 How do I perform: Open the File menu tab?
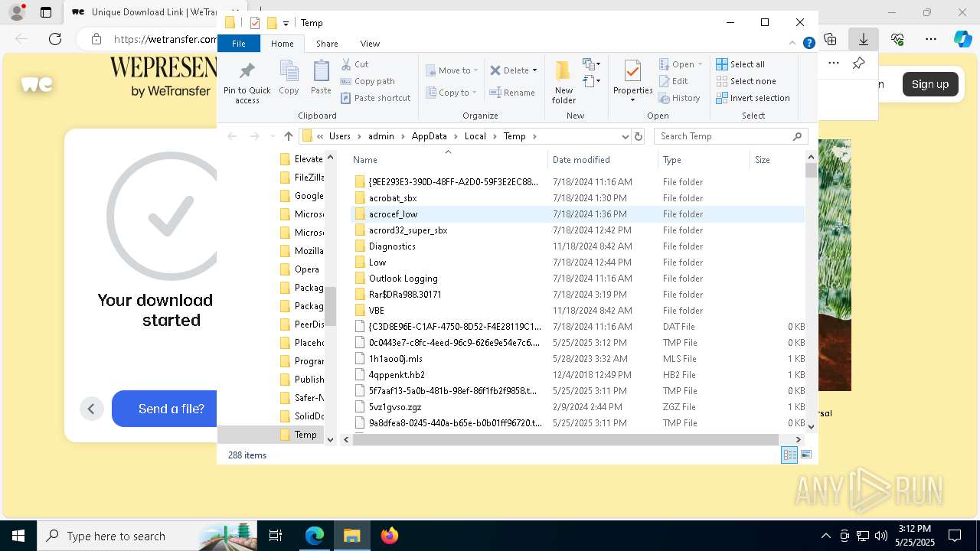click(239, 44)
